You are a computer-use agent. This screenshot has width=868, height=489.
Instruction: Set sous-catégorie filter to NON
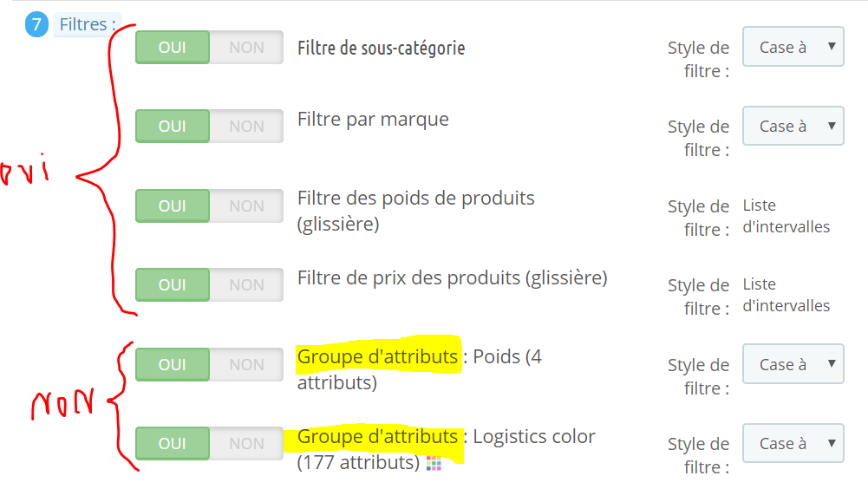click(x=246, y=48)
